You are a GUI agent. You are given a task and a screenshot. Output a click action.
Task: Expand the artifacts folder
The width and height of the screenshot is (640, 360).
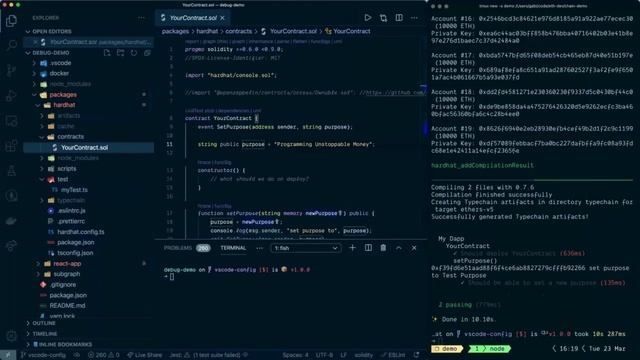point(68,116)
